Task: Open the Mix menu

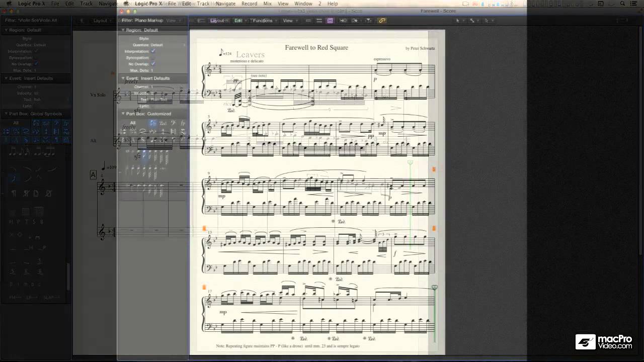Action: coord(268,4)
